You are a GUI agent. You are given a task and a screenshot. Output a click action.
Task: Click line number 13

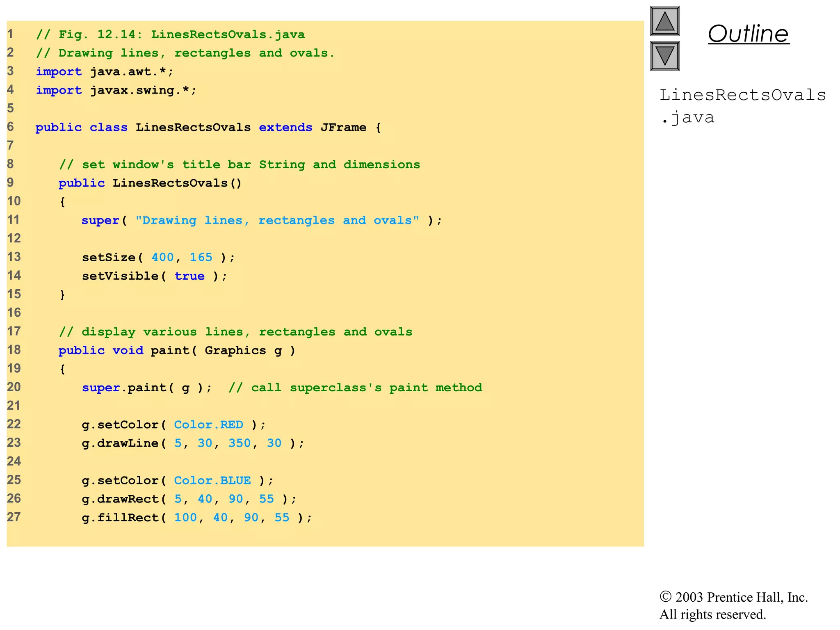(x=14, y=257)
